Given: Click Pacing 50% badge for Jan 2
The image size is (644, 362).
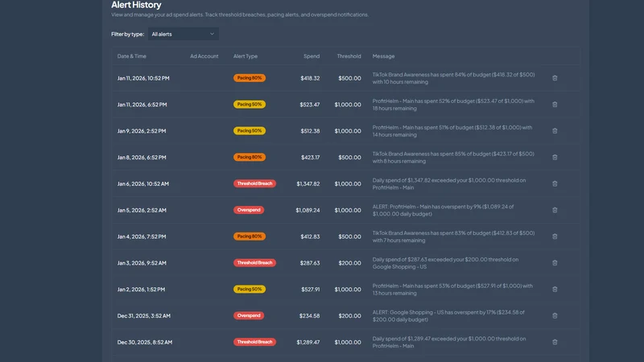Looking at the screenshot, I should coord(250,289).
